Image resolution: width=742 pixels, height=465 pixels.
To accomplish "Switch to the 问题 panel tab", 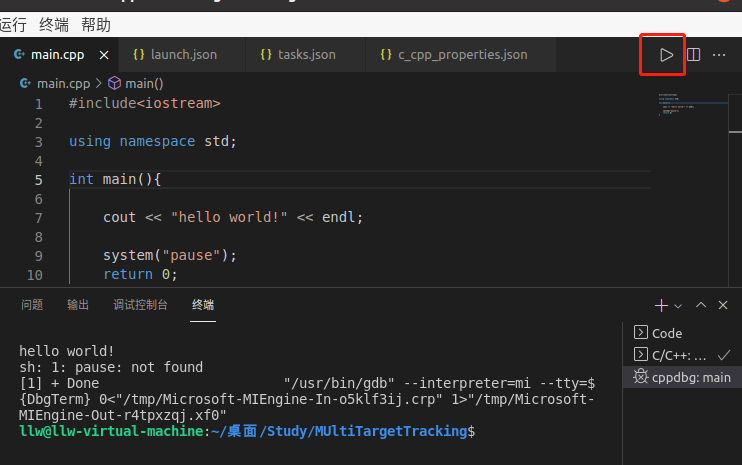I will pyautogui.click(x=32, y=305).
